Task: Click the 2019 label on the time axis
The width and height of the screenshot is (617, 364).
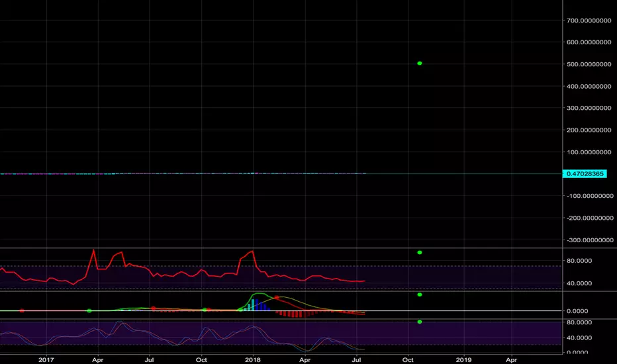Action: [x=463, y=359]
